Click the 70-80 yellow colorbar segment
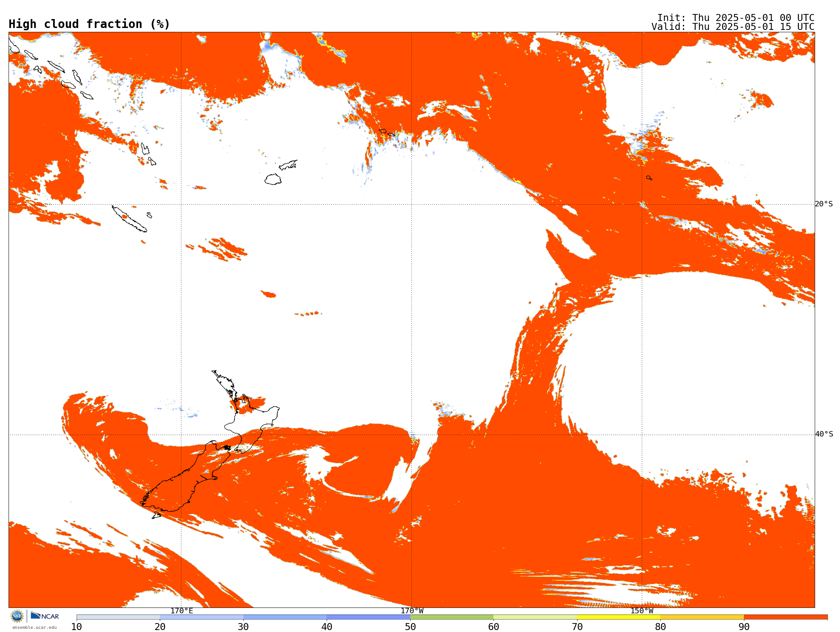This screenshot has width=840, height=632. click(619, 617)
